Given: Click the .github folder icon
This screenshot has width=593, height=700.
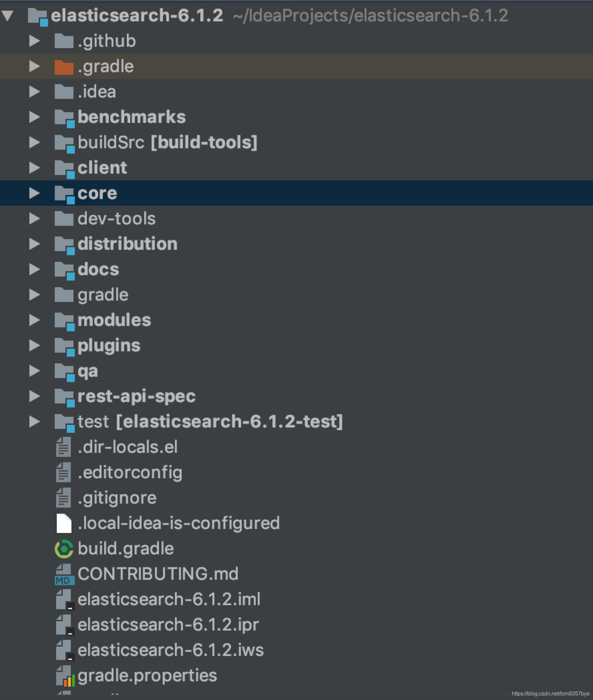Looking at the screenshot, I should coord(64,41).
